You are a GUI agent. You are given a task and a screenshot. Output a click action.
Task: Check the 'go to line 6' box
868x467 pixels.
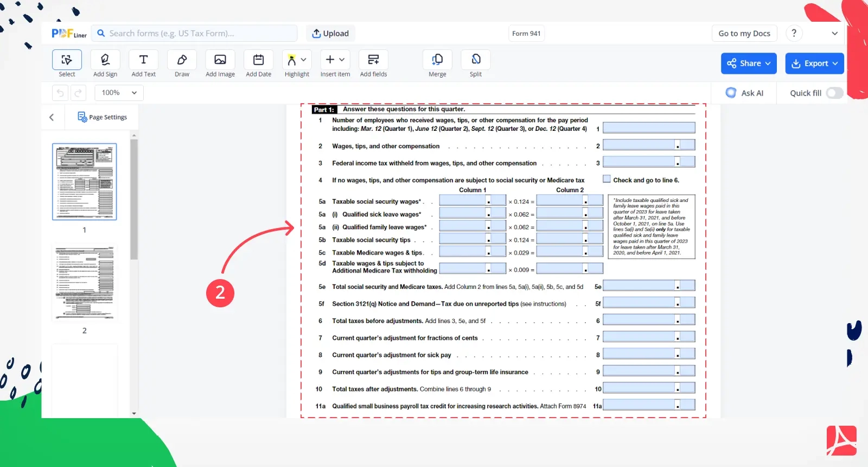tap(607, 179)
